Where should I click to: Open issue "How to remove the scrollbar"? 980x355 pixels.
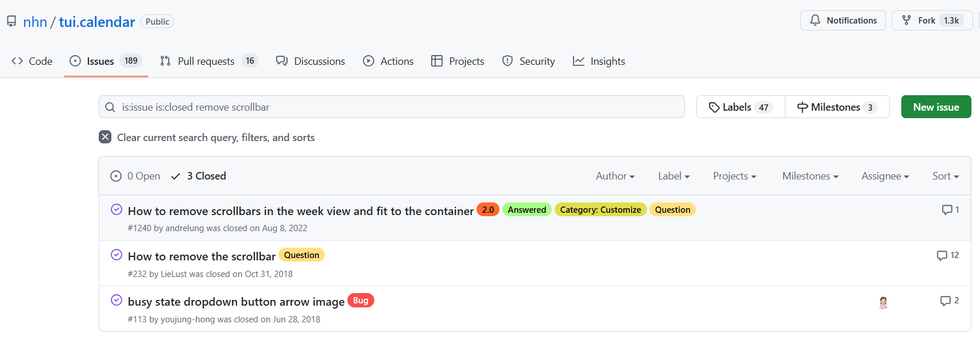(x=202, y=256)
